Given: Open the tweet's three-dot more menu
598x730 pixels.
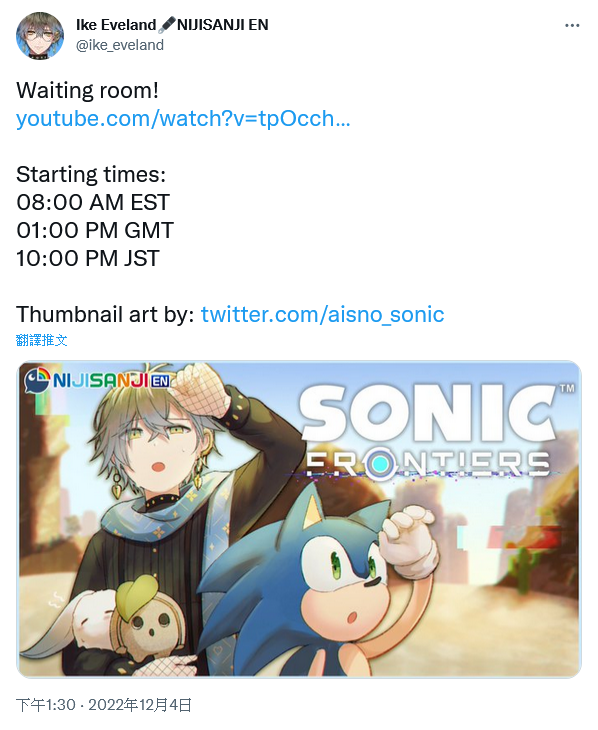Looking at the screenshot, I should pyautogui.click(x=572, y=26).
